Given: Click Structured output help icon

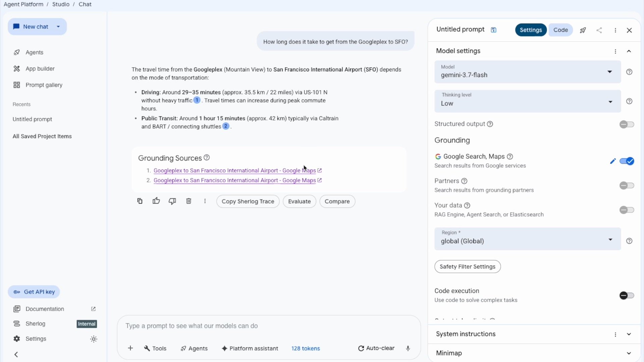Looking at the screenshot, I should pyautogui.click(x=490, y=124).
